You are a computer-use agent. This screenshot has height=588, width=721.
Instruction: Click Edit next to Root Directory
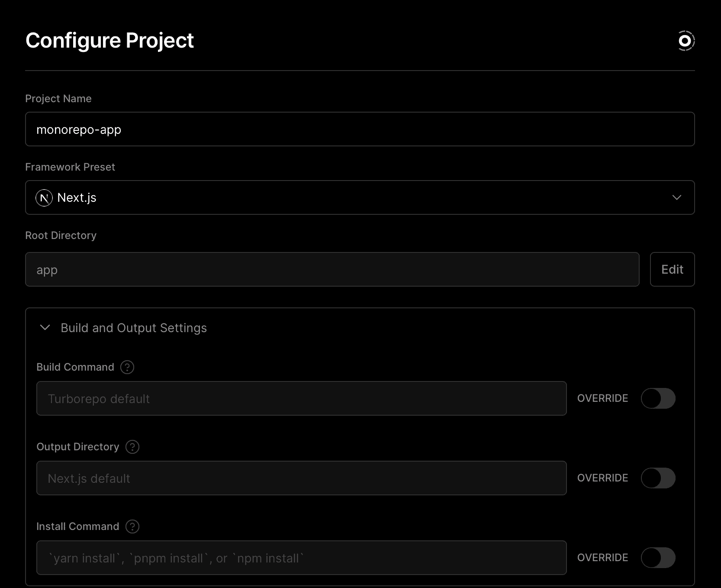[672, 269]
